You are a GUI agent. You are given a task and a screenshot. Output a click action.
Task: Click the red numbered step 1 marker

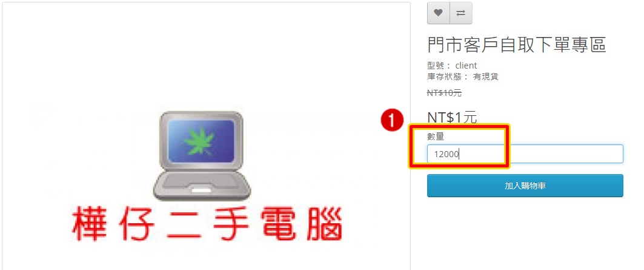pos(392,121)
